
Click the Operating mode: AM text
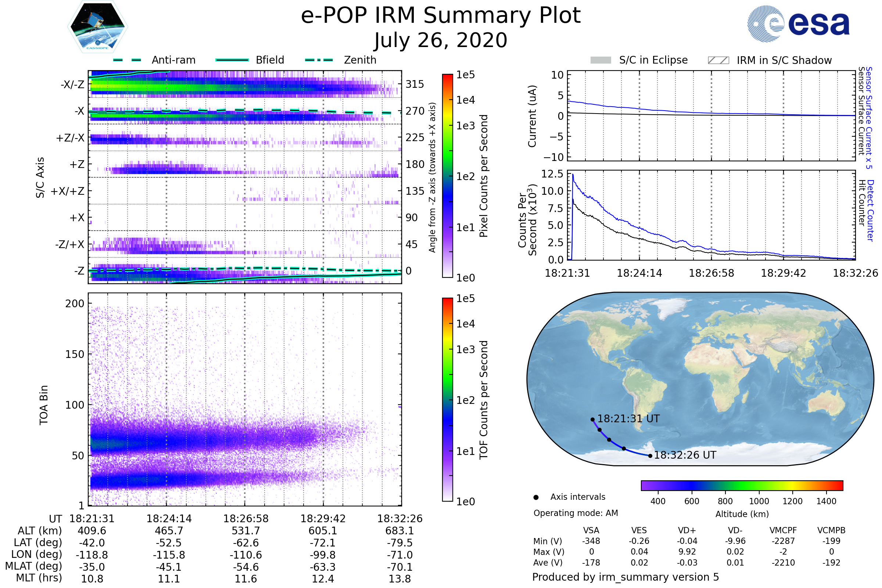pos(576,513)
